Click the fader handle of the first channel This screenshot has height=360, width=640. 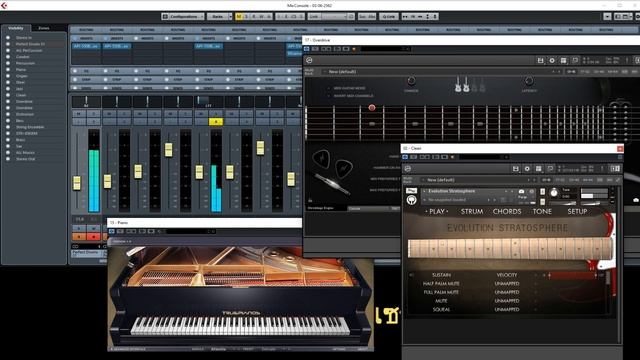pyautogui.click(x=77, y=183)
